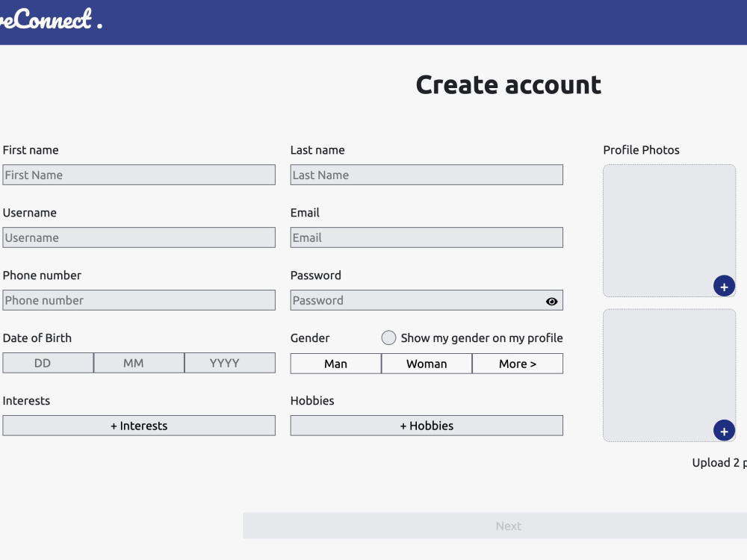The height and width of the screenshot is (560, 747).
Task: Click the Interests label
Action: tap(26, 400)
